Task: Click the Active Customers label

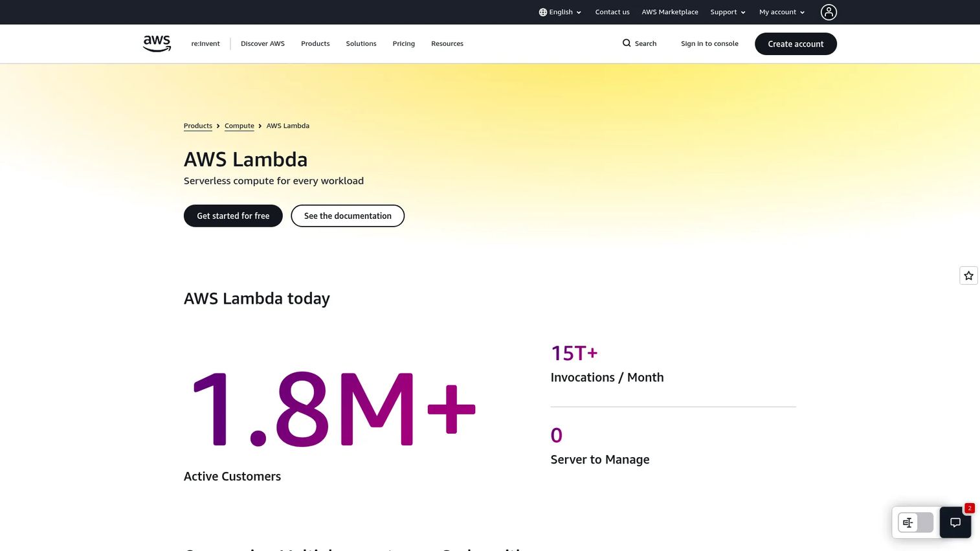Action: pyautogui.click(x=232, y=477)
